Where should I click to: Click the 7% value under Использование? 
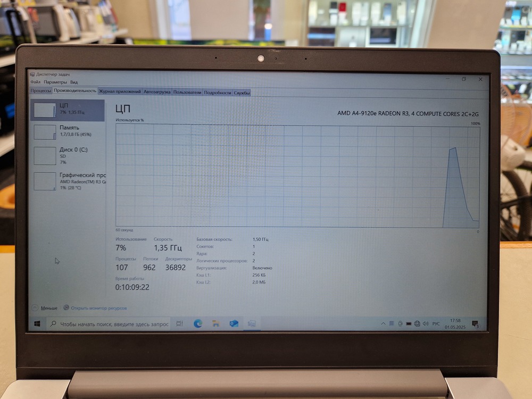(121, 248)
